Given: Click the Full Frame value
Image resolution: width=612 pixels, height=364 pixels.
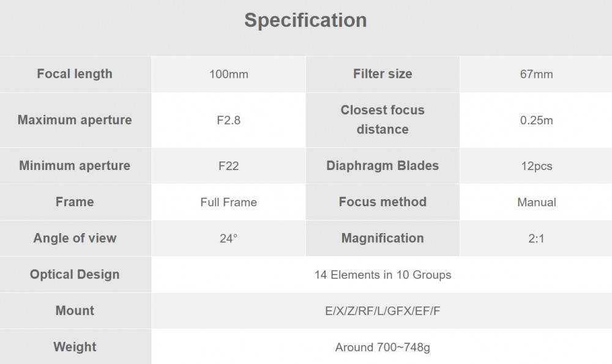Looking at the screenshot, I should point(229,202).
